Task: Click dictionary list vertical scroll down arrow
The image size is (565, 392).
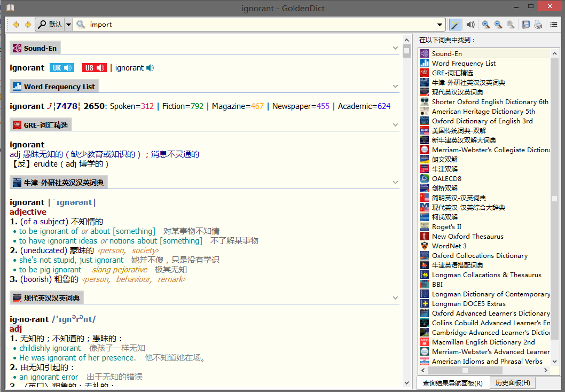Action: [x=554, y=361]
